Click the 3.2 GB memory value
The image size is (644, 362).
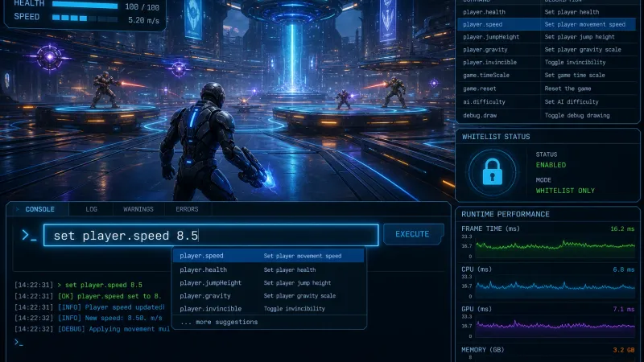(623, 350)
